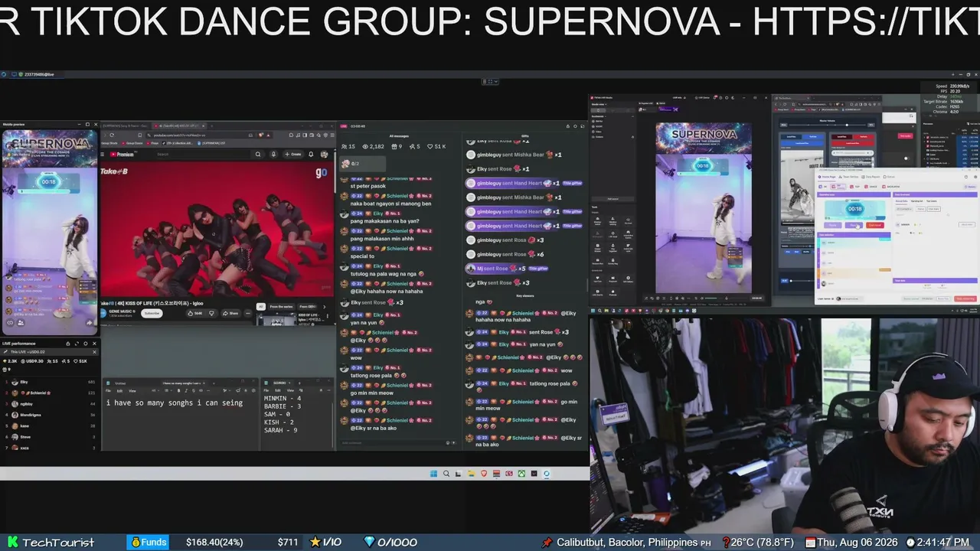Viewport: 980px width, 551px height.
Task: Open Edit menu in the scoreboard Notepad
Action: pyautogui.click(x=277, y=390)
